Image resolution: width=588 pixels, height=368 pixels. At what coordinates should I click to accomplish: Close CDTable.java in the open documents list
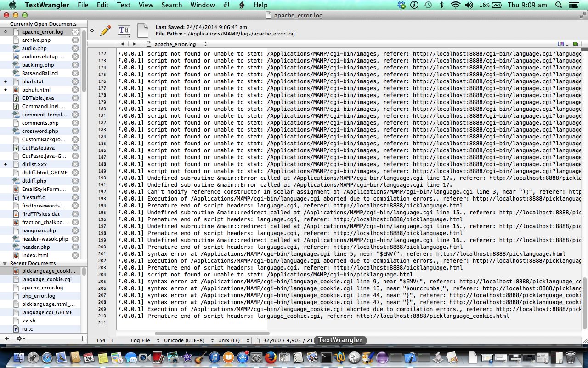click(75, 98)
